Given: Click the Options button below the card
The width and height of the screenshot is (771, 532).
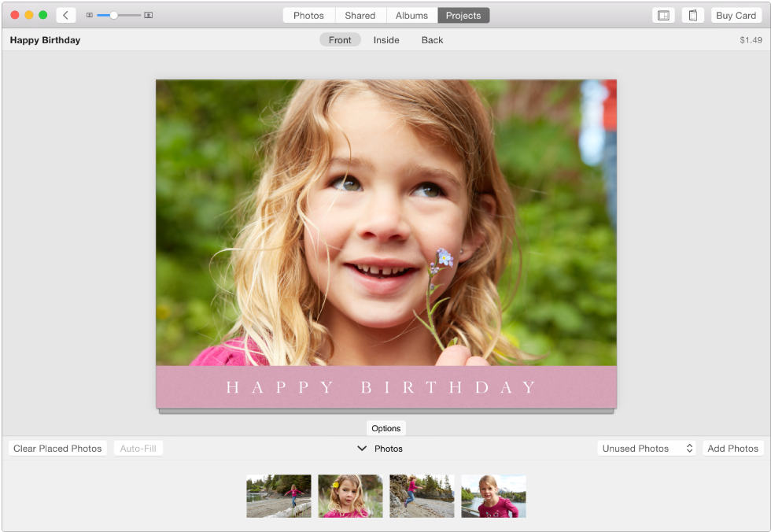Looking at the screenshot, I should click(385, 428).
